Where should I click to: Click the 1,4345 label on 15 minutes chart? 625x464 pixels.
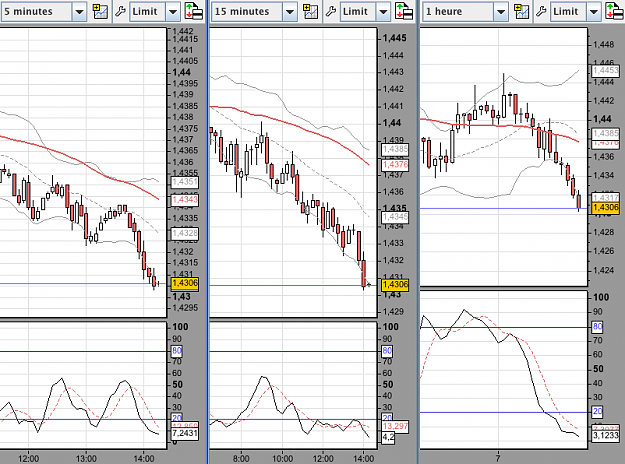tap(395, 217)
